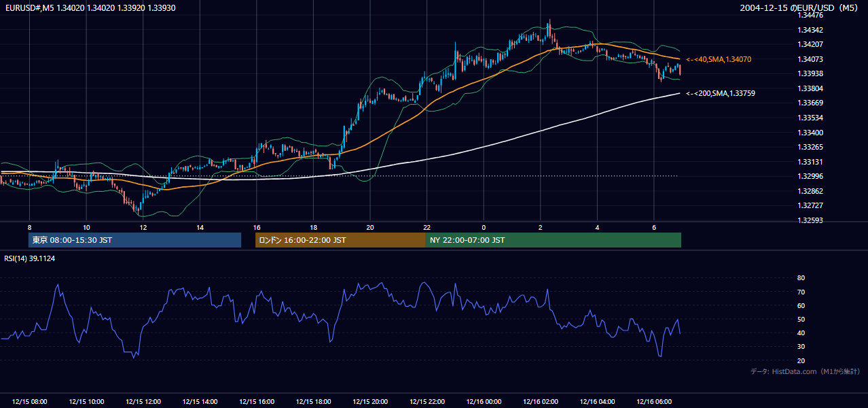The width and height of the screenshot is (868, 408).
Task: Click the Tokyo 08:00-15:30 JST session bar
Action: coord(134,240)
